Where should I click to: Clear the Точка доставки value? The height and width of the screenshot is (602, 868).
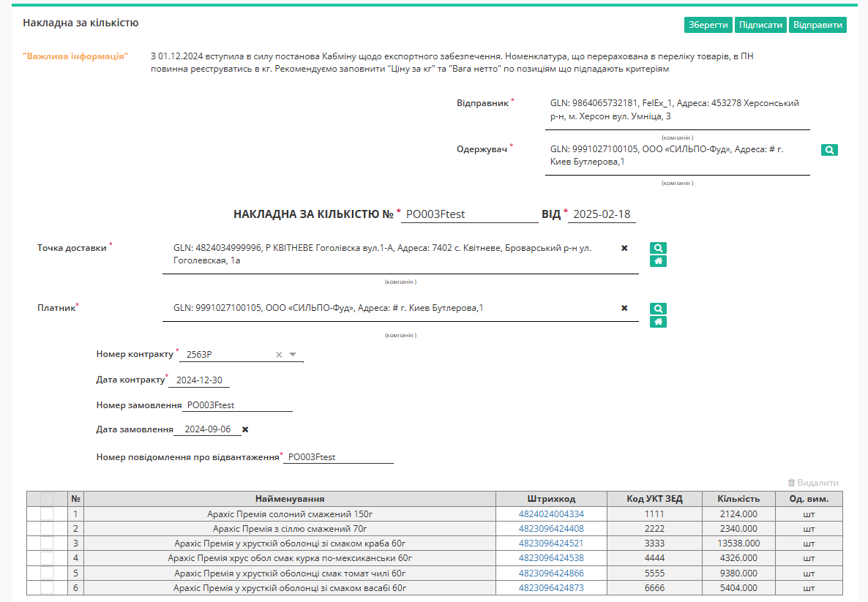pos(624,248)
